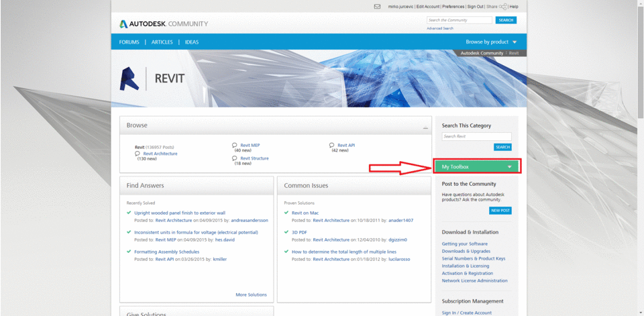644x316 pixels.
Task: Click Revit MEP link under Inconsistent units post
Action: tap(165, 240)
